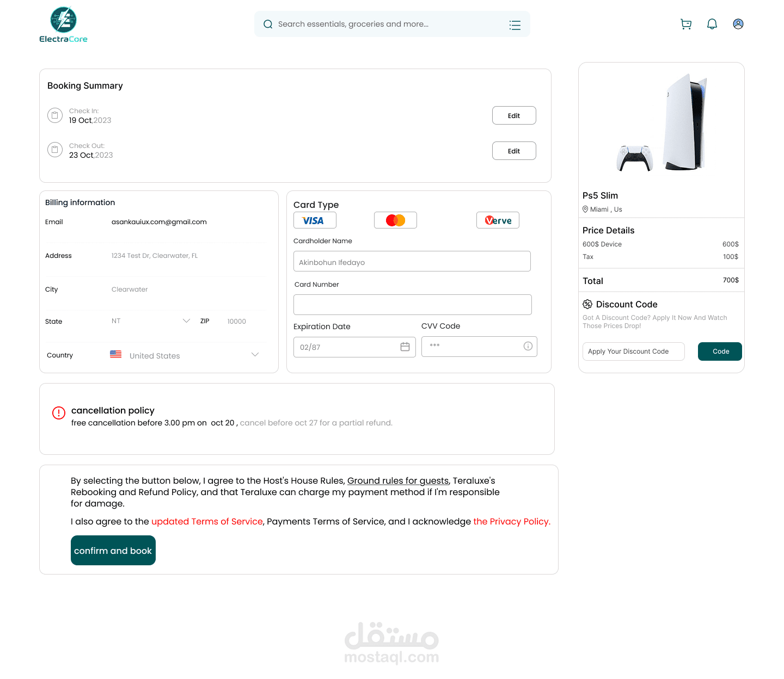Select Verve card type

(498, 220)
